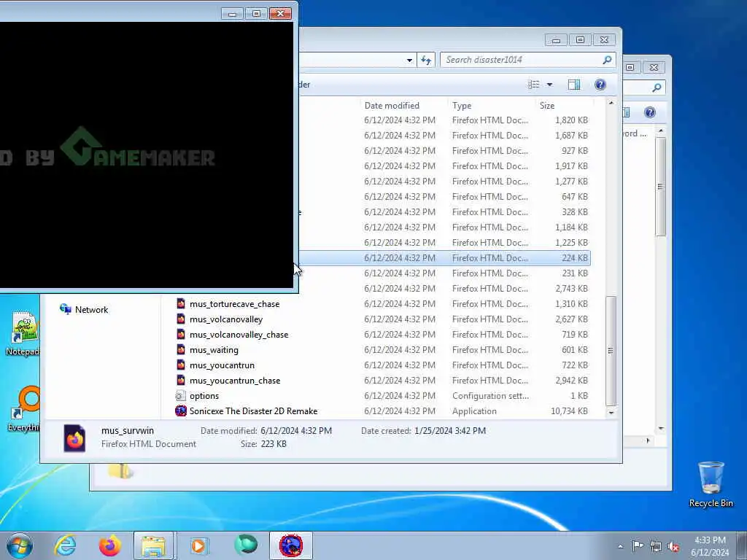Open the address bar history dropdown
747x560 pixels.
pyautogui.click(x=409, y=60)
